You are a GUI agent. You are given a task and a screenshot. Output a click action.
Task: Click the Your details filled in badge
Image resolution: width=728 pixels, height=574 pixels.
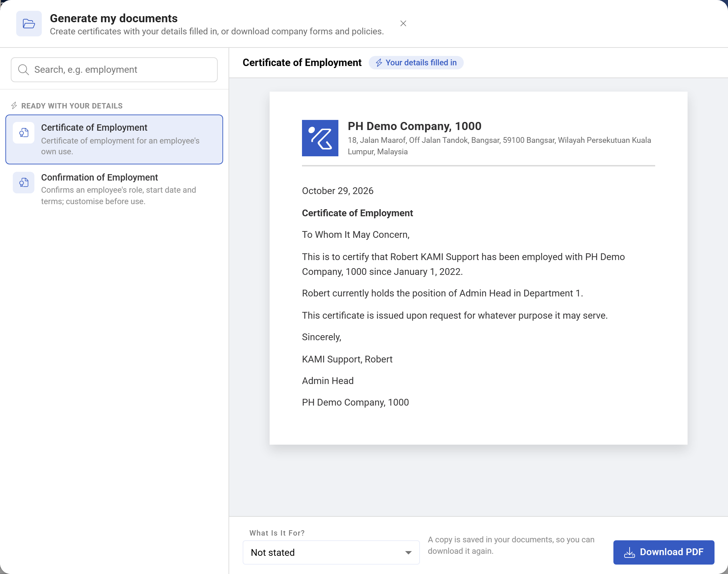pos(416,63)
